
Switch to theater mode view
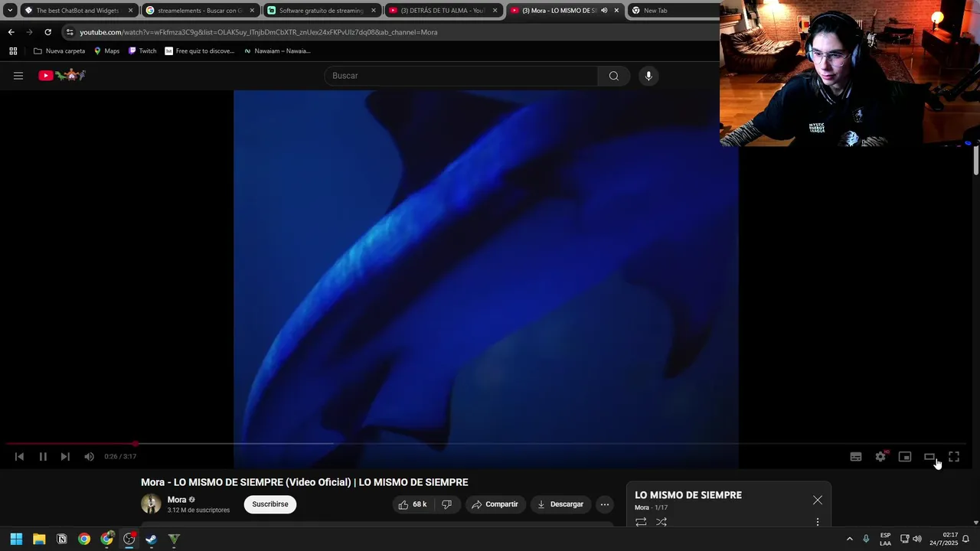[929, 457]
